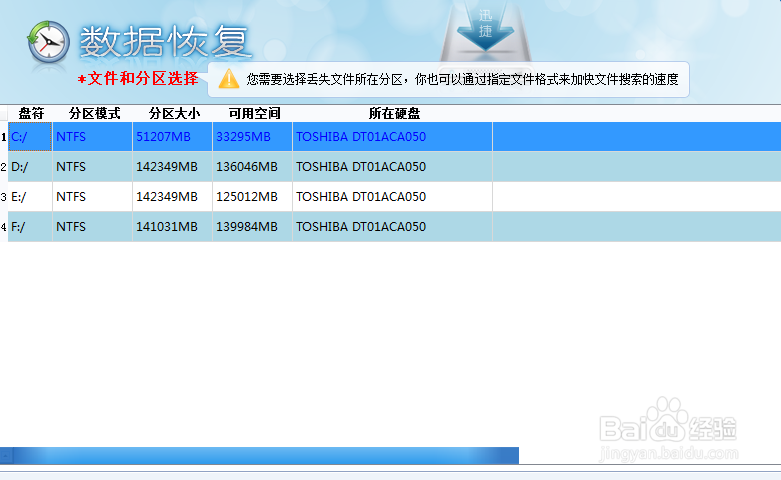Click row number 1 header

(4, 137)
